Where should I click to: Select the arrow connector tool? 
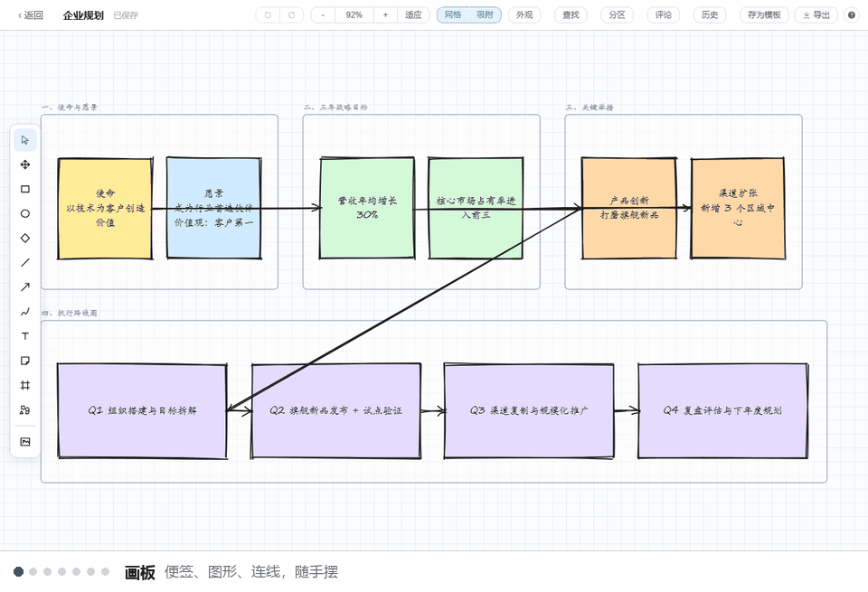pos(25,287)
